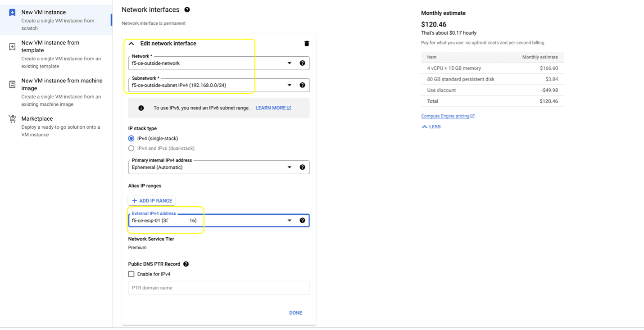Click help icon beside External IPv4 address
The height and width of the screenshot is (330, 644).
[x=302, y=221]
